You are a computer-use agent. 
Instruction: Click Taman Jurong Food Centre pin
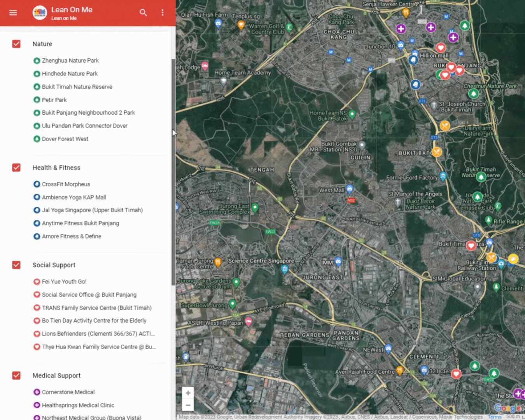click(218, 263)
